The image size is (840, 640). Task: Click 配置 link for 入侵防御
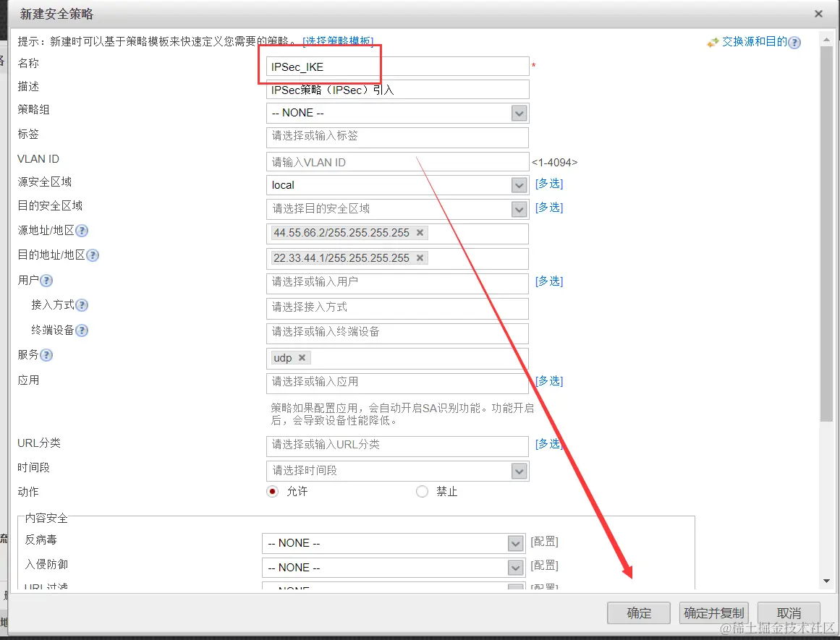(544, 565)
